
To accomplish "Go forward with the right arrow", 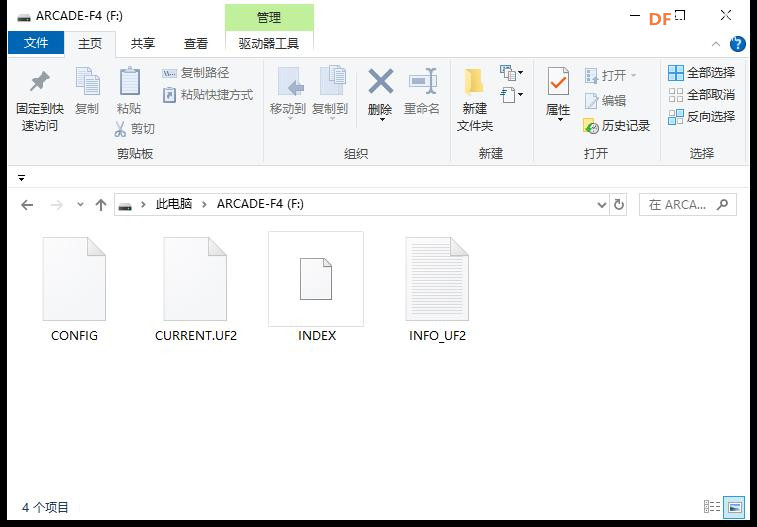I will pos(57,205).
